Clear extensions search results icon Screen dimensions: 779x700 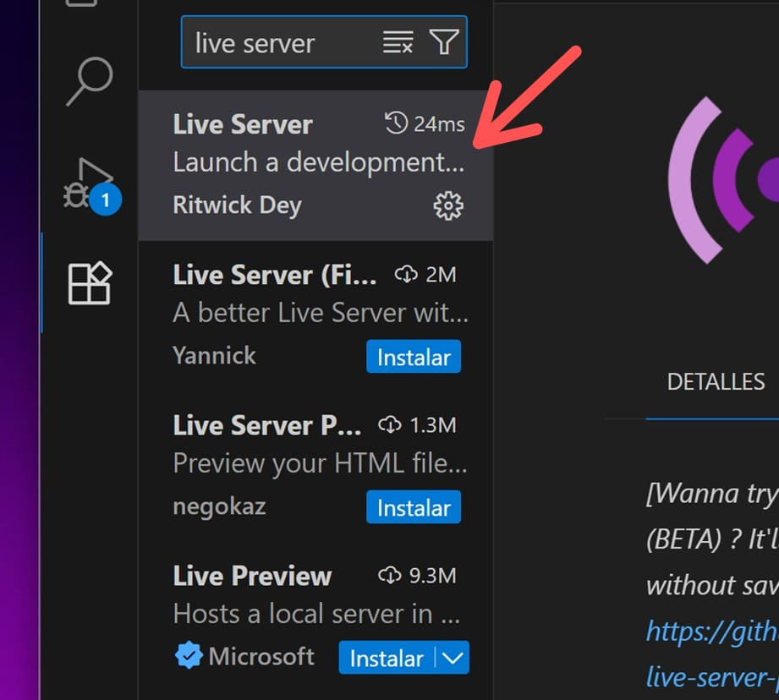[398, 41]
